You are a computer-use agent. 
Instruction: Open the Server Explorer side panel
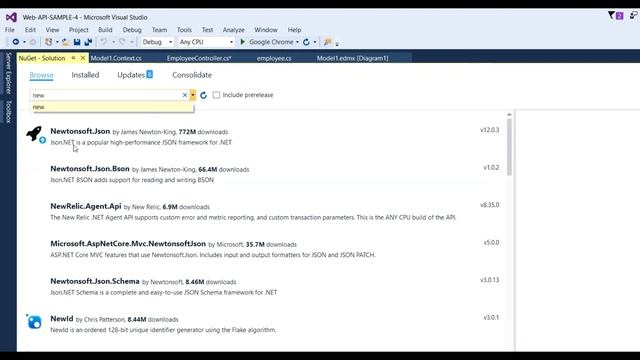point(8,73)
